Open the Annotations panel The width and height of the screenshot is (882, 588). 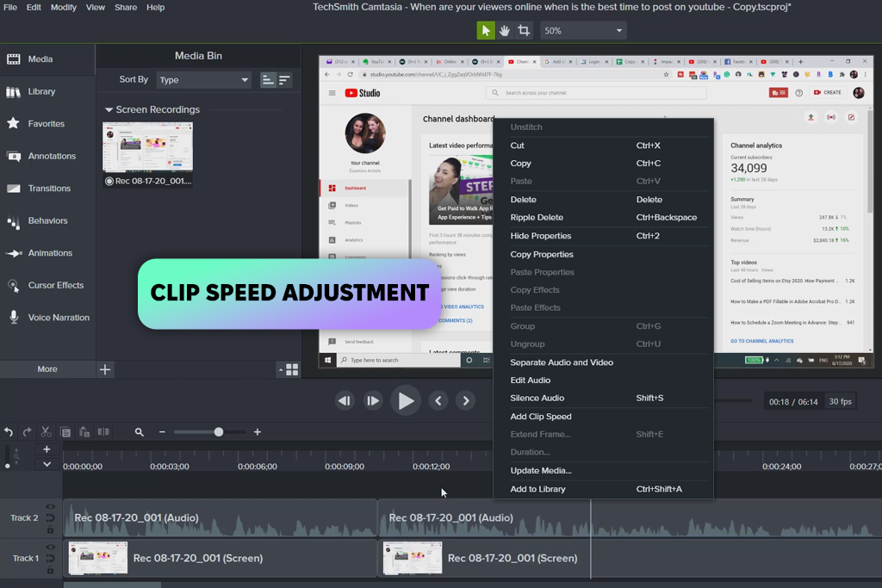pos(47,157)
